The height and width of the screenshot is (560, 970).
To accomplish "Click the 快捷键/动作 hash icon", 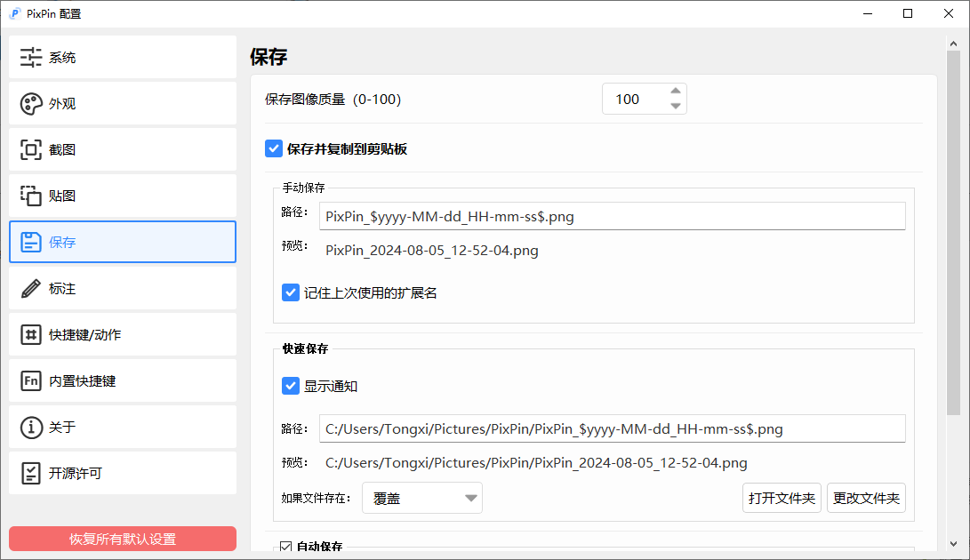I will [x=31, y=335].
